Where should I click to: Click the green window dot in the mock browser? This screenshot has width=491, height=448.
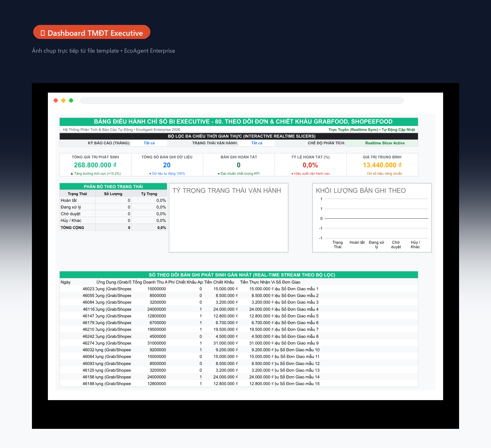pos(71,101)
